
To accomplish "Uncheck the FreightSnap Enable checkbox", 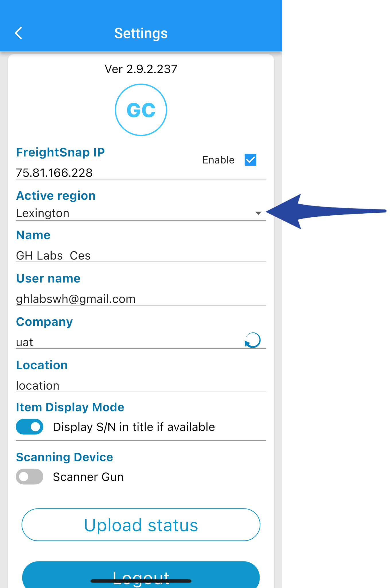I will pyautogui.click(x=250, y=160).
